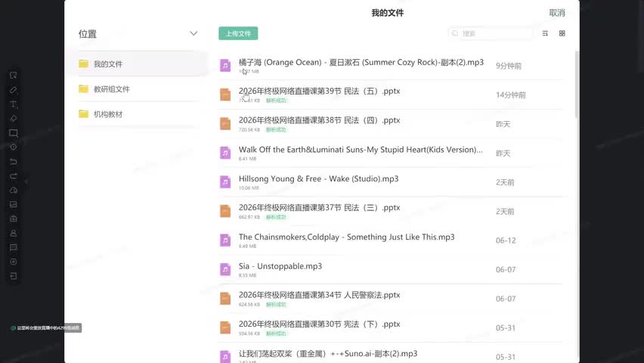Image resolution: width=644 pixels, height=363 pixels.
Task: Click 解析成功 tag under 第38节 file
Action: point(276,129)
